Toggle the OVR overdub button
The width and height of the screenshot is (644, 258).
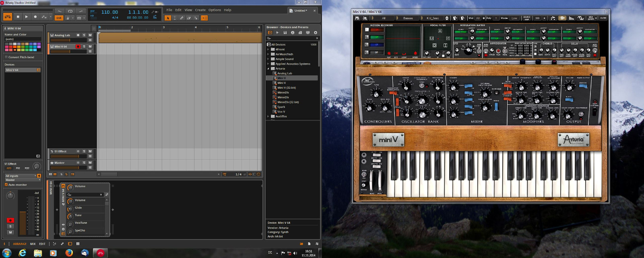[59, 18]
